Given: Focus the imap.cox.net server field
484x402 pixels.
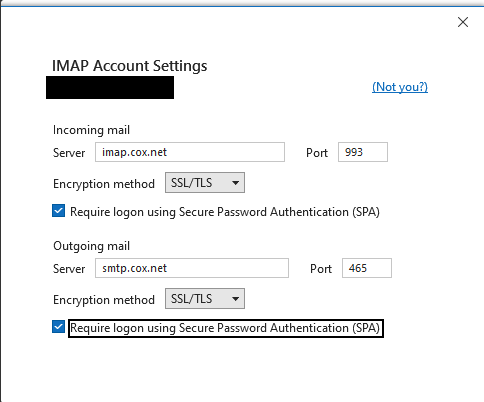Looking at the screenshot, I should (x=190, y=152).
